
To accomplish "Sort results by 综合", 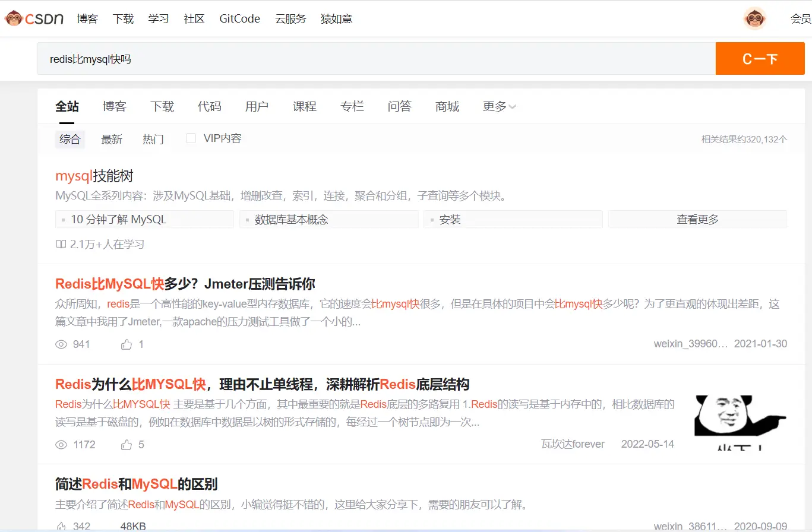I will click(70, 140).
